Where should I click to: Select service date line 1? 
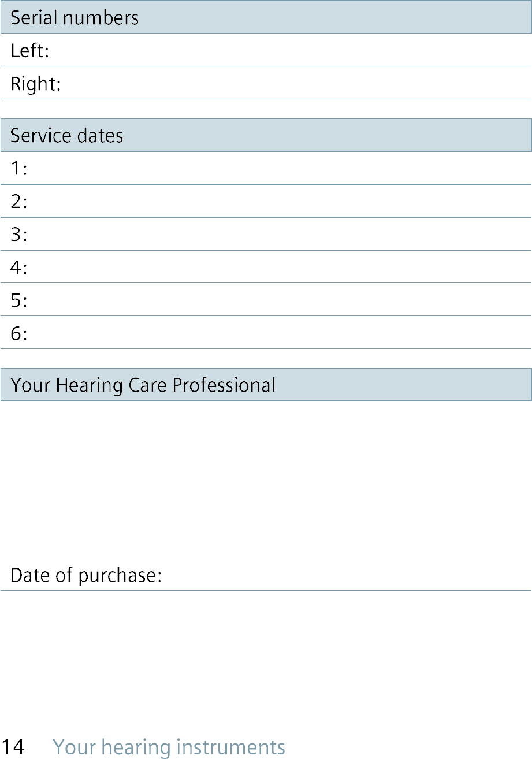(x=266, y=169)
